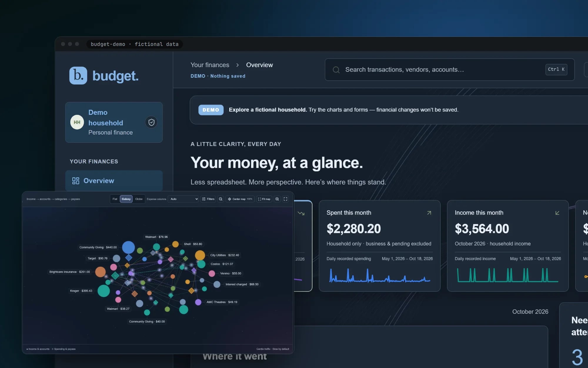Click the Overview breadcrumb
The image size is (588, 368).
[259, 65]
